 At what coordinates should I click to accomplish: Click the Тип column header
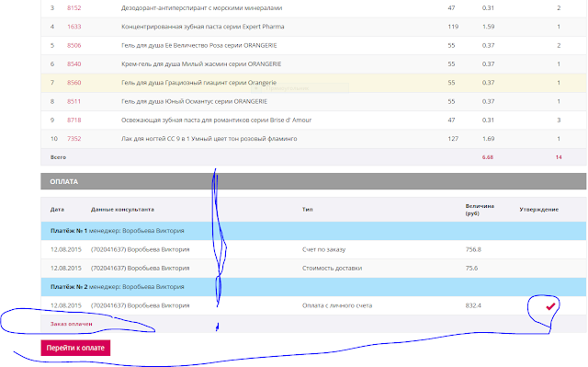tap(307, 210)
